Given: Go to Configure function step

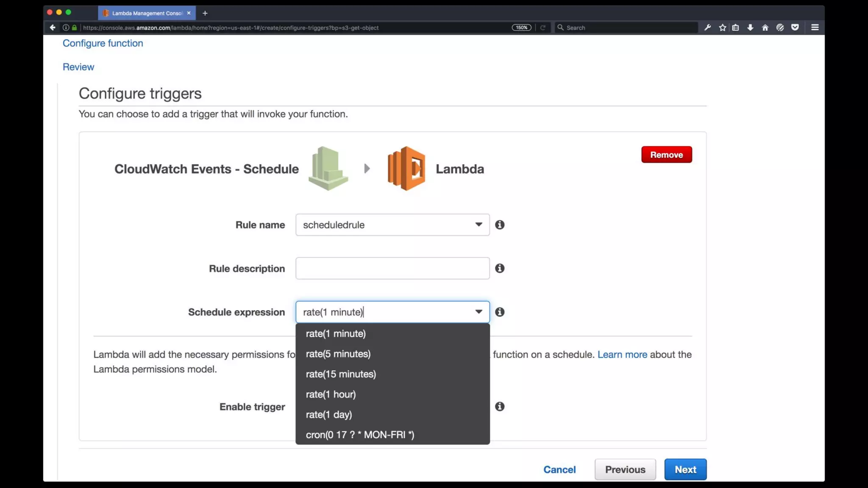Looking at the screenshot, I should (x=103, y=43).
